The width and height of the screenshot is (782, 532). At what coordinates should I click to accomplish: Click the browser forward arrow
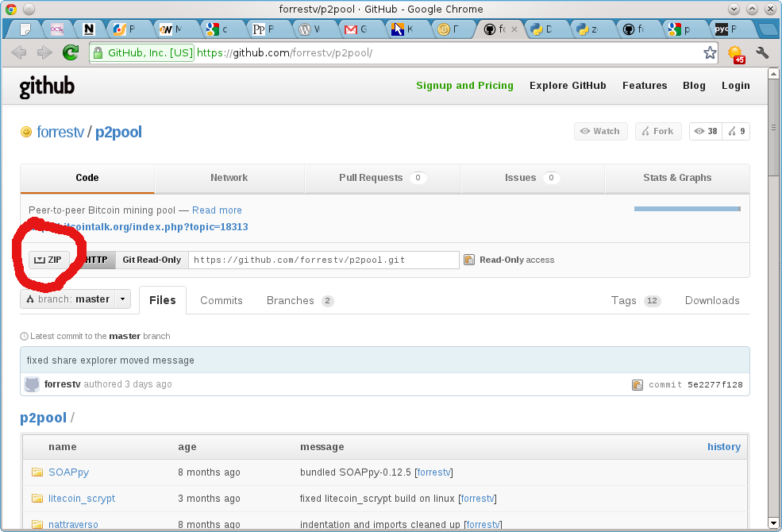click(x=45, y=52)
